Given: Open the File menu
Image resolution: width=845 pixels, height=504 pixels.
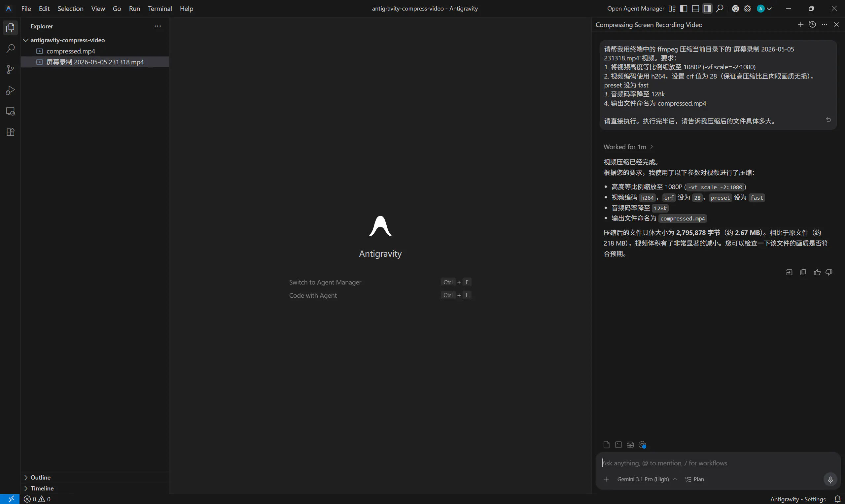Looking at the screenshot, I should pyautogui.click(x=26, y=9).
